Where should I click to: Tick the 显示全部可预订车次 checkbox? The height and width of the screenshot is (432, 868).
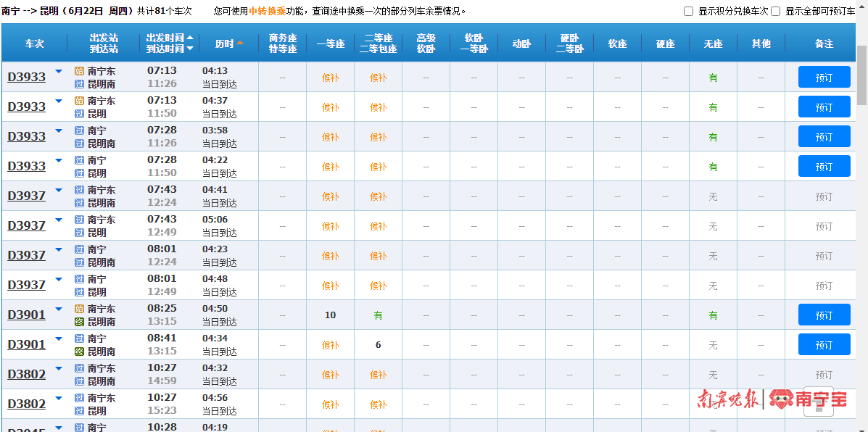(x=776, y=12)
